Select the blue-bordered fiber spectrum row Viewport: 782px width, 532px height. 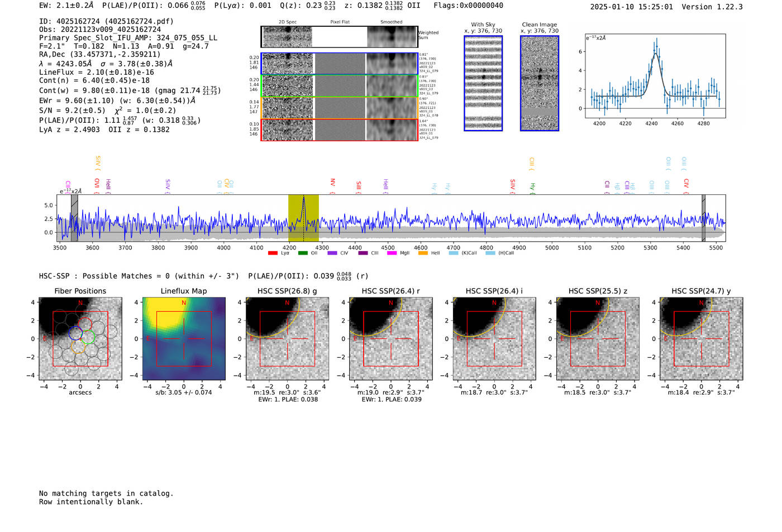(x=339, y=64)
